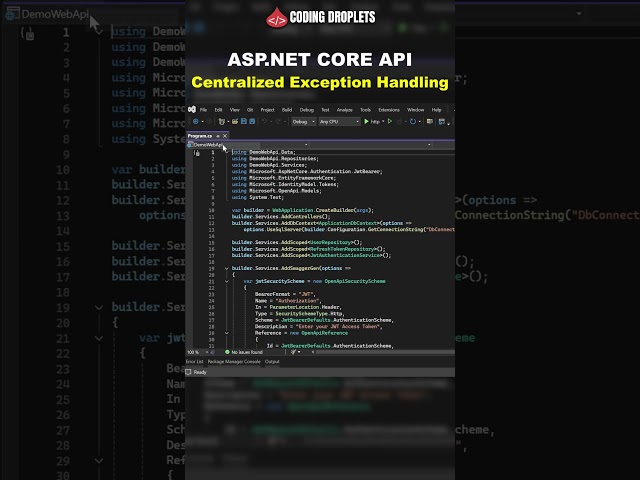
Task: Click the 'using System.Text;' line
Action: (x=258, y=197)
